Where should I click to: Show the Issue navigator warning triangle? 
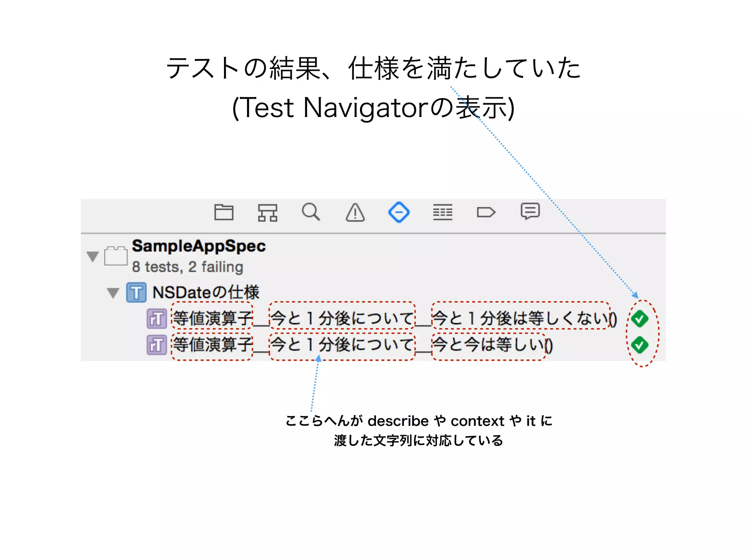click(355, 213)
